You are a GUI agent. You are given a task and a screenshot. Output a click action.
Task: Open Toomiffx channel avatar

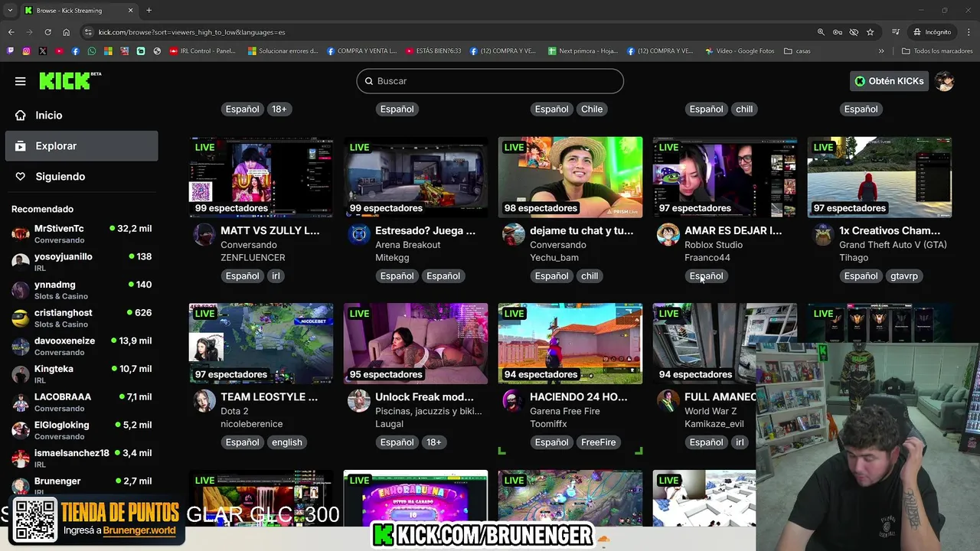(514, 400)
